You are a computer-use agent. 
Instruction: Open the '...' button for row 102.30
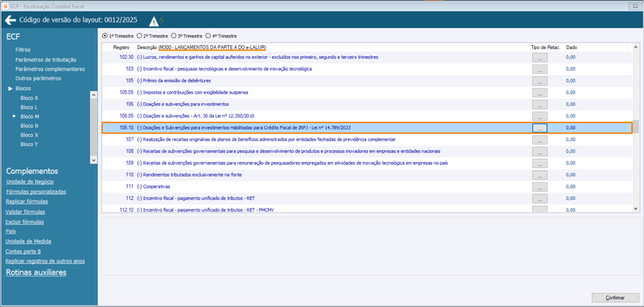pos(539,57)
